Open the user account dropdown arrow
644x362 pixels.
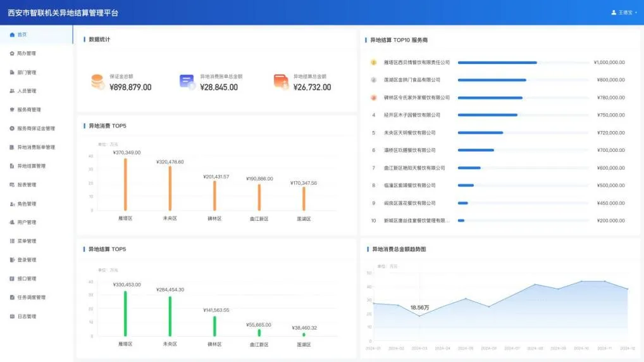(x=636, y=13)
